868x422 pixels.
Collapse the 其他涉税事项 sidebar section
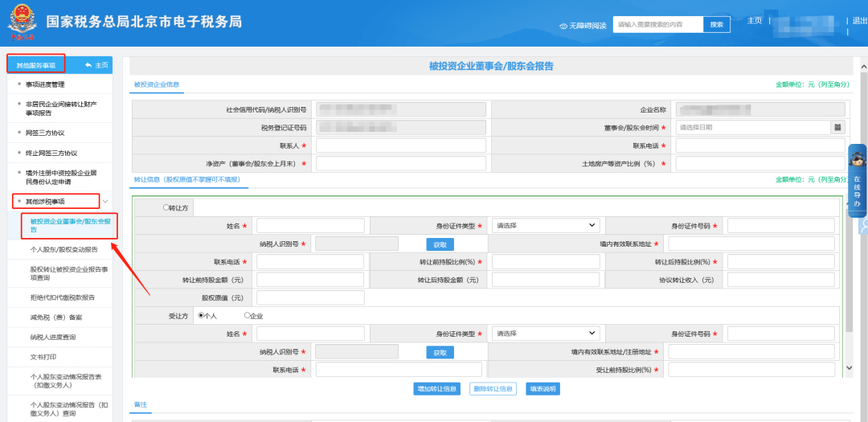click(x=105, y=201)
